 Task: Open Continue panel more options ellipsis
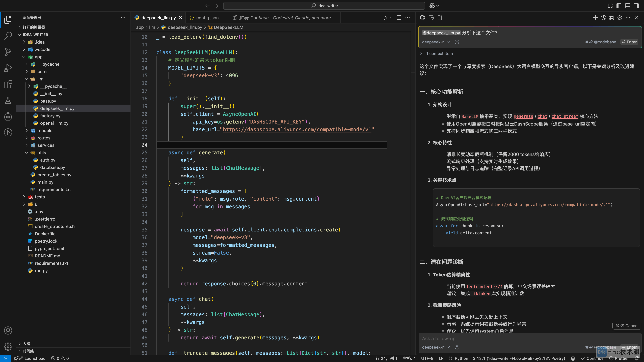[x=628, y=18]
